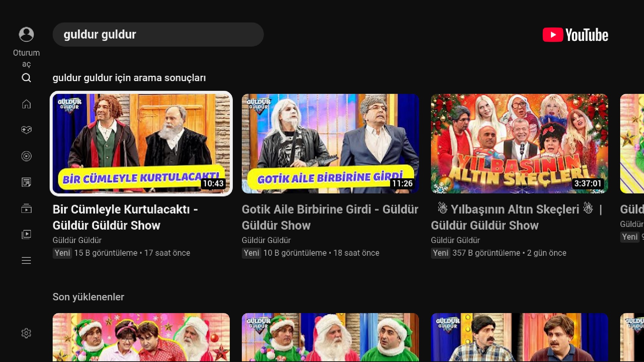Click channel name under "Yılbaşının Altın Skeçleri"

click(x=455, y=240)
